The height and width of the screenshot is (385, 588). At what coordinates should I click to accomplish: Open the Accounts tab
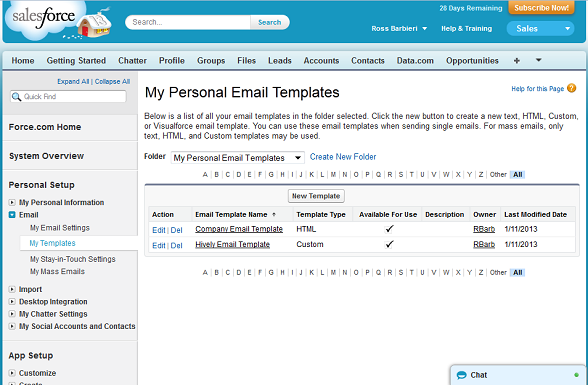[x=321, y=61]
